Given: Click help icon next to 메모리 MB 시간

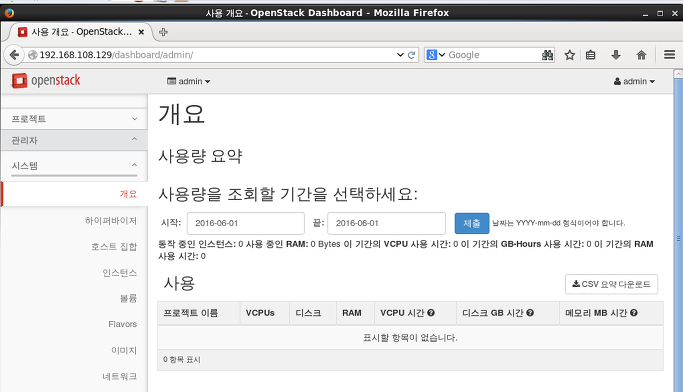Looking at the screenshot, I should coord(634,313).
